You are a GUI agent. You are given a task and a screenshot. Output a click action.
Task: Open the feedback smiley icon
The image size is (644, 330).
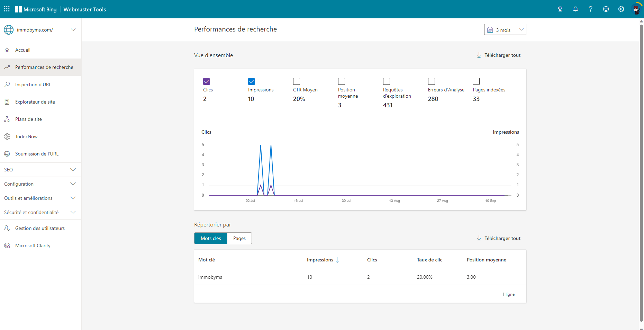[x=606, y=9]
